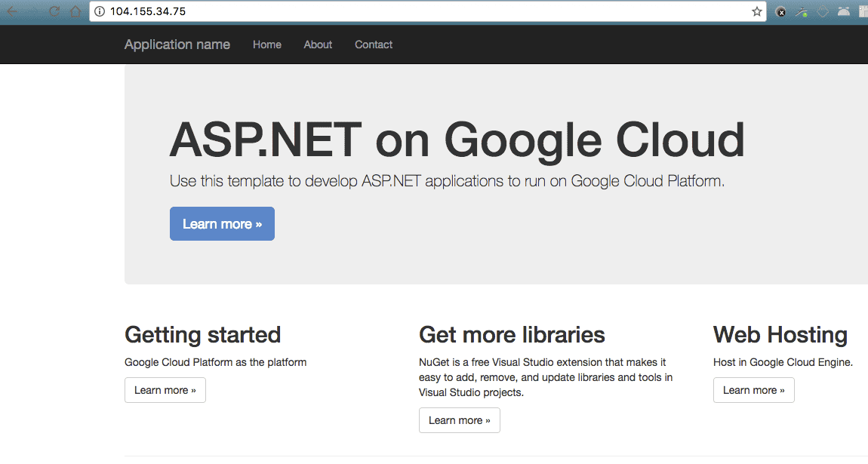The width and height of the screenshot is (868, 464).
Task: Open the Home navigation item
Action: (x=267, y=45)
